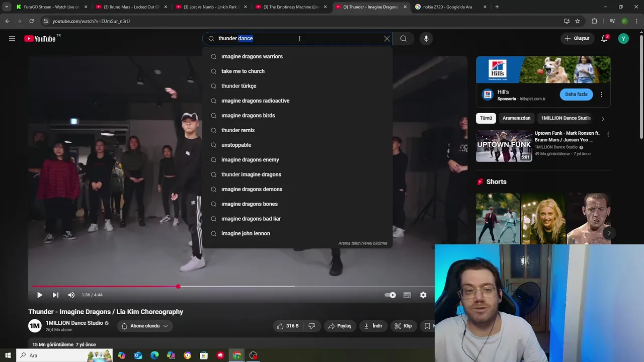Select suggestion thunder remix
Viewport: 644px width, 362px height.
click(x=297, y=130)
